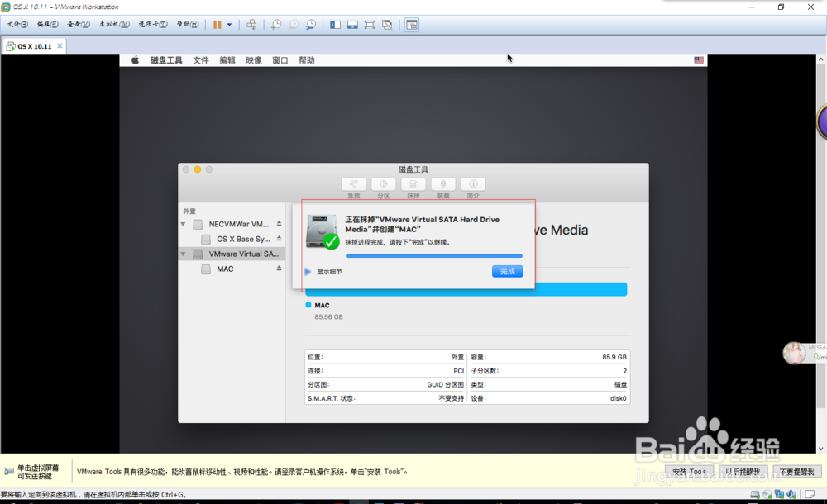The image size is (827, 504).
Task: Click the US flag input source icon
Action: pos(699,60)
